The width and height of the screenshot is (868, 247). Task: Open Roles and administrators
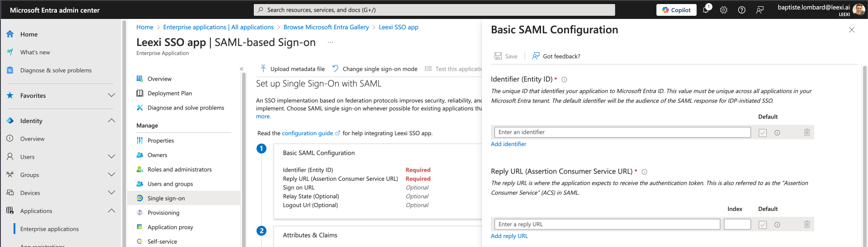tap(180, 169)
